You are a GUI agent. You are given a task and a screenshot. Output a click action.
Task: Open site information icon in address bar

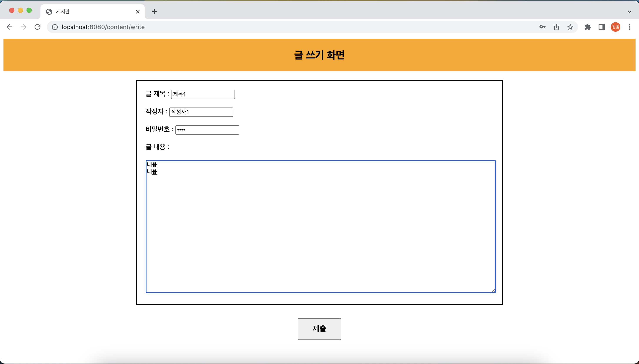(x=55, y=27)
